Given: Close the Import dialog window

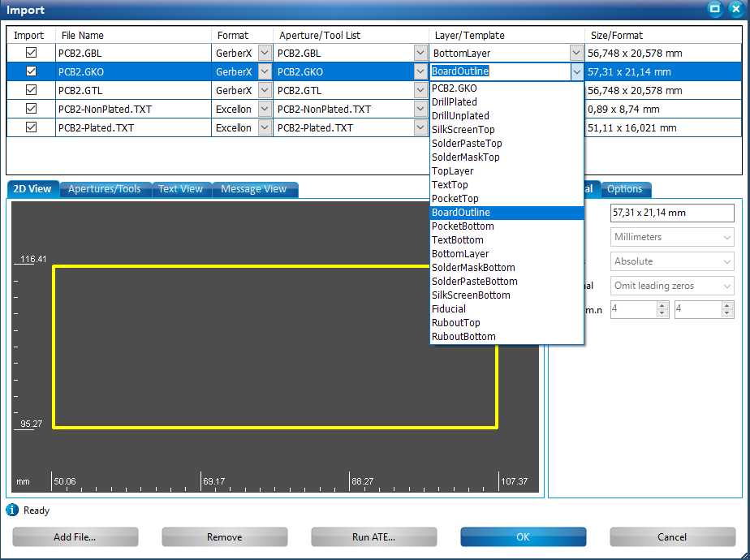Looking at the screenshot, I should click(x=735, y=9).
